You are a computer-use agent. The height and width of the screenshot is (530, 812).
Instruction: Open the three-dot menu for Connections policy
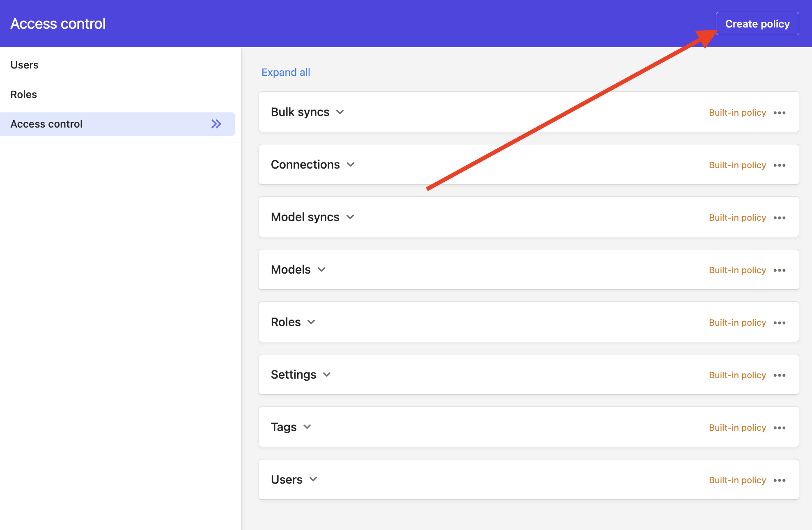779,165
